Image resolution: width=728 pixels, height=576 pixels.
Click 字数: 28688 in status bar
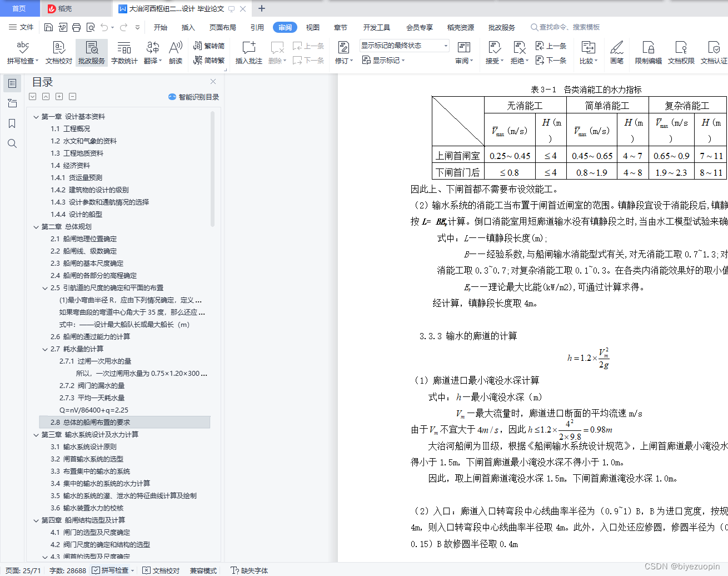pos(68,570)
